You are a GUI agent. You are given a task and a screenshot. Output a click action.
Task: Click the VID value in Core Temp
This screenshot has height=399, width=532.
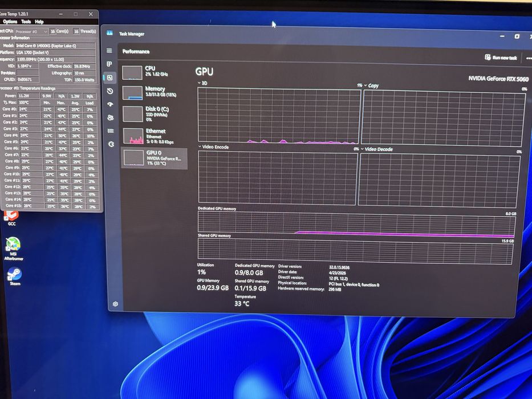pyautogui.click(x=27, y=66)
